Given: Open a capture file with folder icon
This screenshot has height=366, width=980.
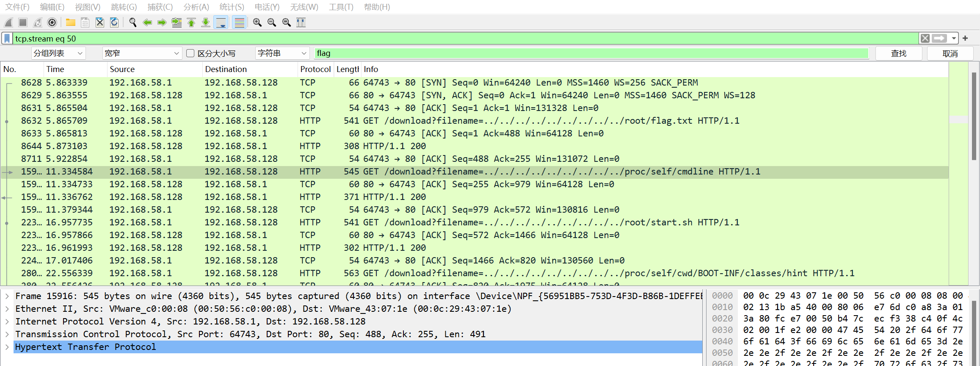Looking at the screenshot, I should pyautogui.click(x=71, y=22).
